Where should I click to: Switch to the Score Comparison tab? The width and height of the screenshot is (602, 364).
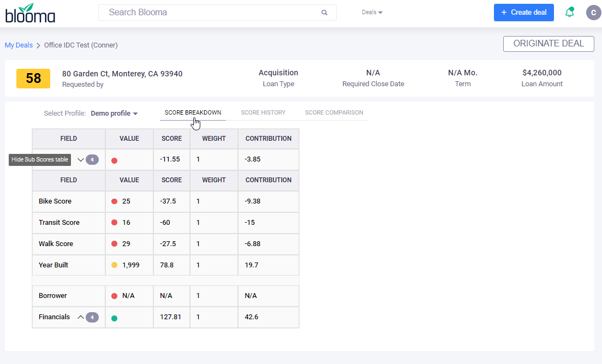tap(334, 112)
